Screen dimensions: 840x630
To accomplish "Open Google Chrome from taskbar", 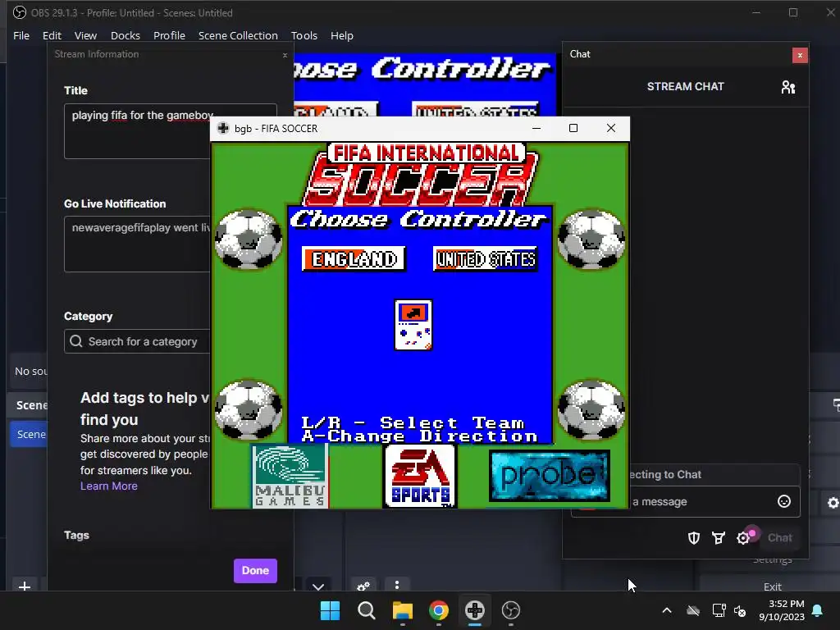I will 439,610.
